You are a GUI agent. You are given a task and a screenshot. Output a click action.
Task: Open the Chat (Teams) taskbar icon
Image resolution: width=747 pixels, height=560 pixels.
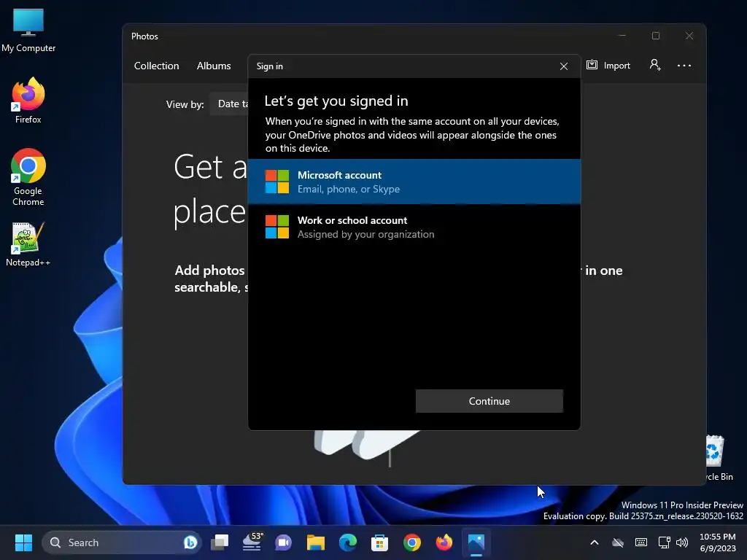click(284, 542)
